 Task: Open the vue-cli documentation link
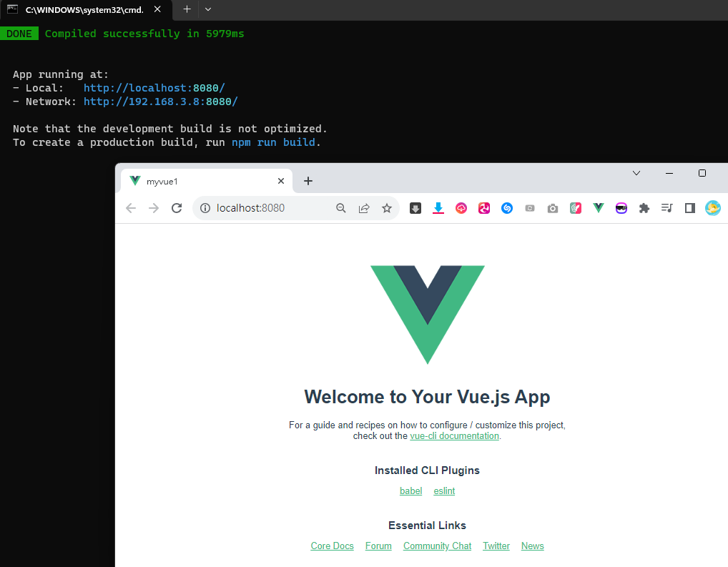455,436
